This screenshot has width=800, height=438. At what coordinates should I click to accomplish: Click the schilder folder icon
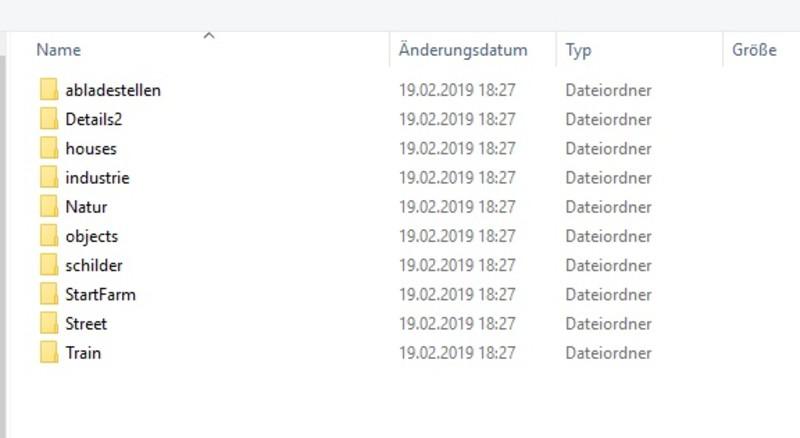[x=49, y=265]
